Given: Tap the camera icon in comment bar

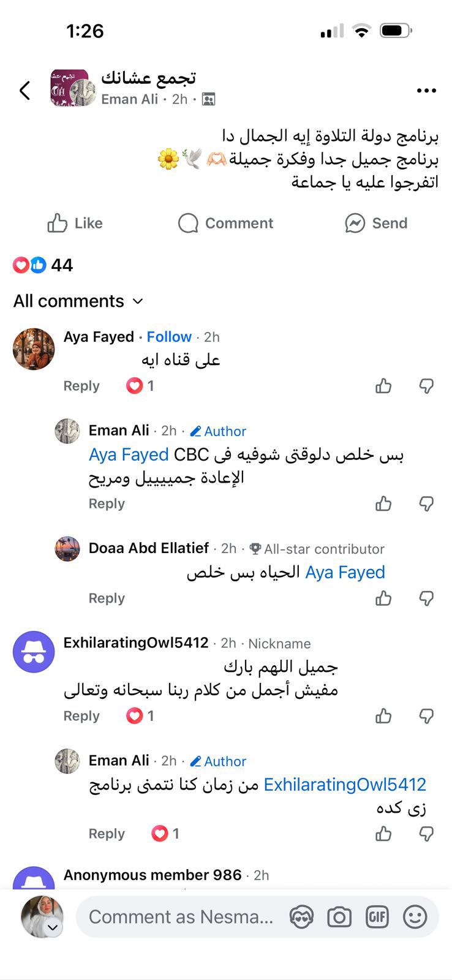Looking at the screenshot, I should pos(339,917).
